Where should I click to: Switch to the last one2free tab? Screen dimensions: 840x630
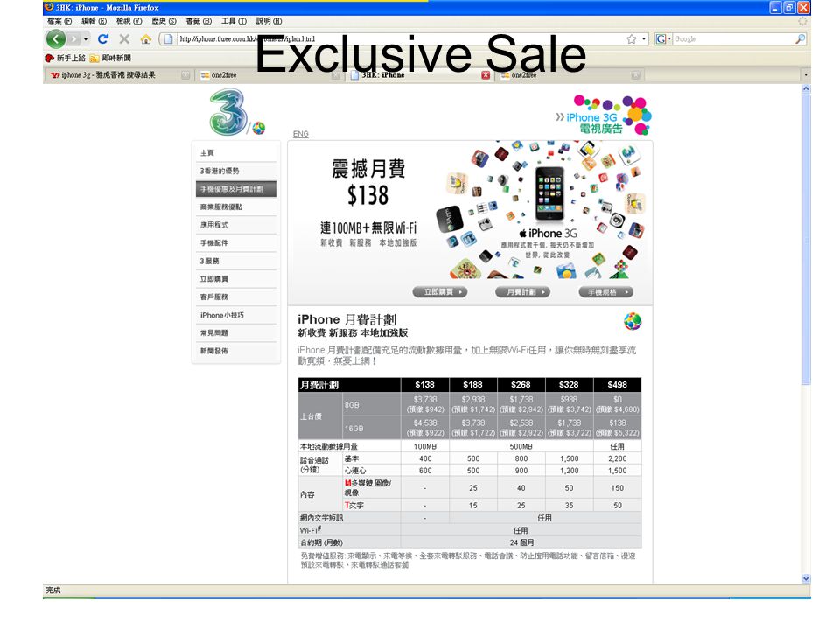tap(570, 75)
